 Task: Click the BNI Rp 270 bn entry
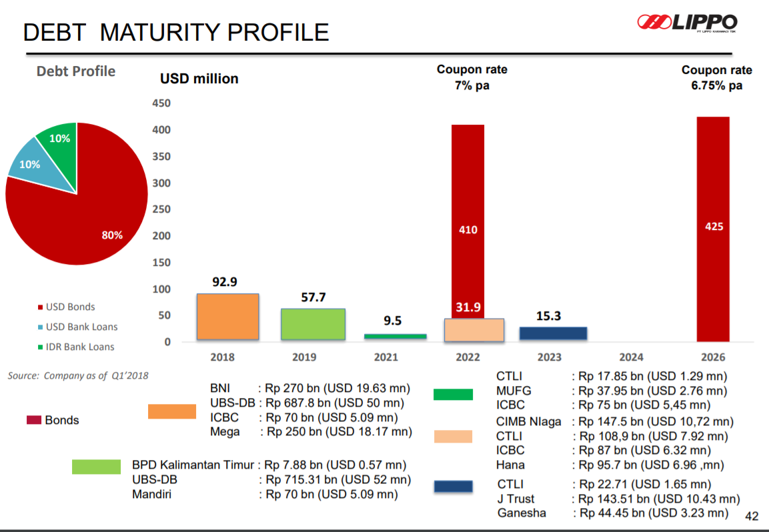click(310, 389)
